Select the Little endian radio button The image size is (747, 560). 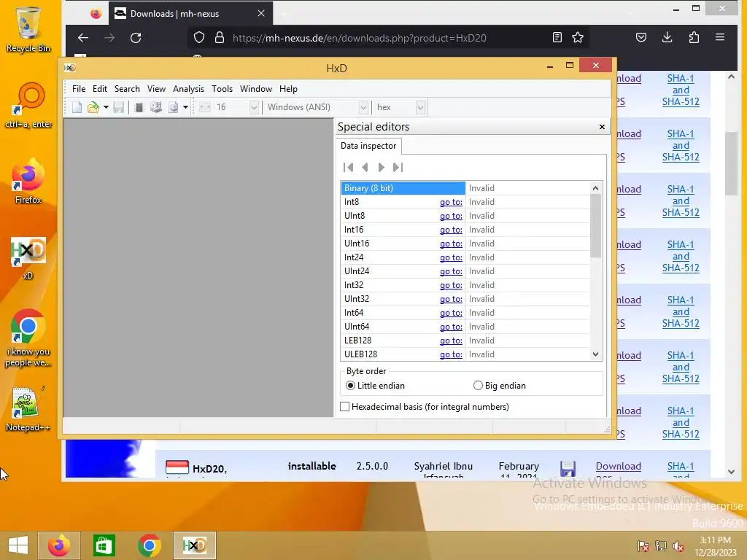pyautogui.click(x=351, y=386)
